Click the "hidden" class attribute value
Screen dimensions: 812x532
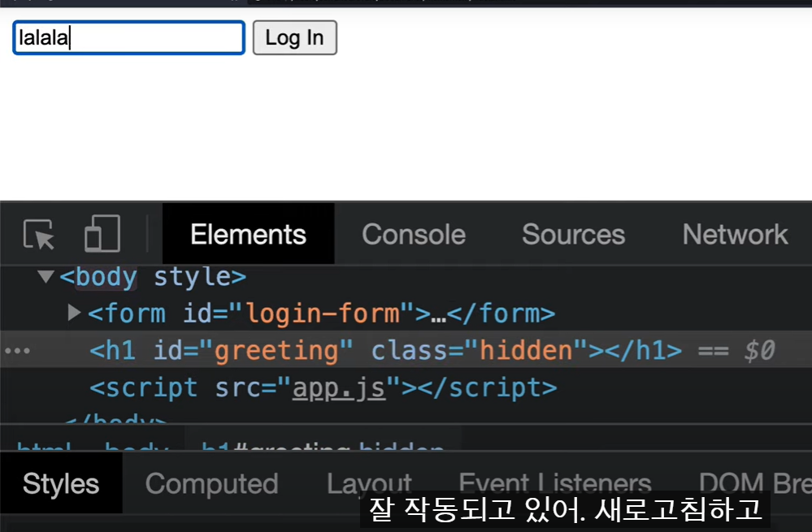tap(526, 350)
